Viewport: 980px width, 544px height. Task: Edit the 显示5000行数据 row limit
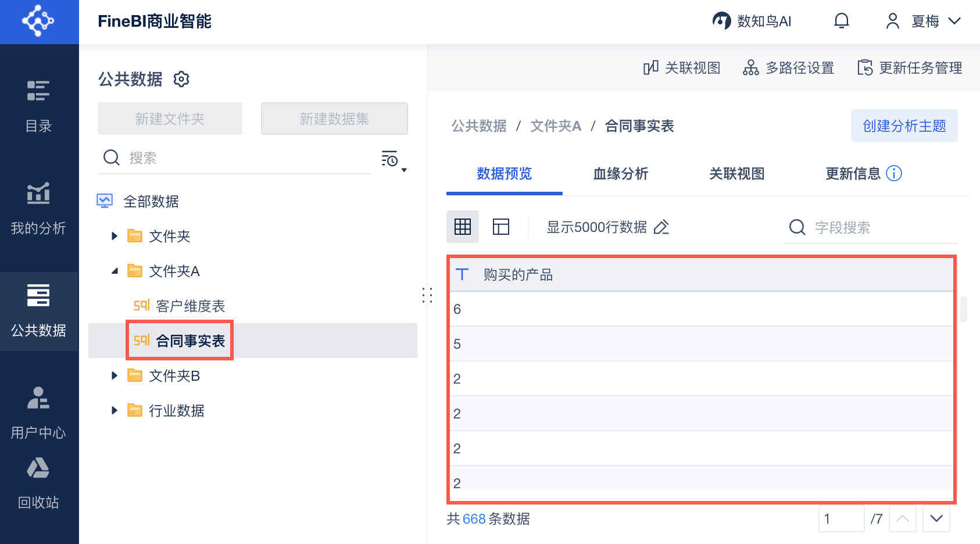pyautogui.click(x=661, y=227)
